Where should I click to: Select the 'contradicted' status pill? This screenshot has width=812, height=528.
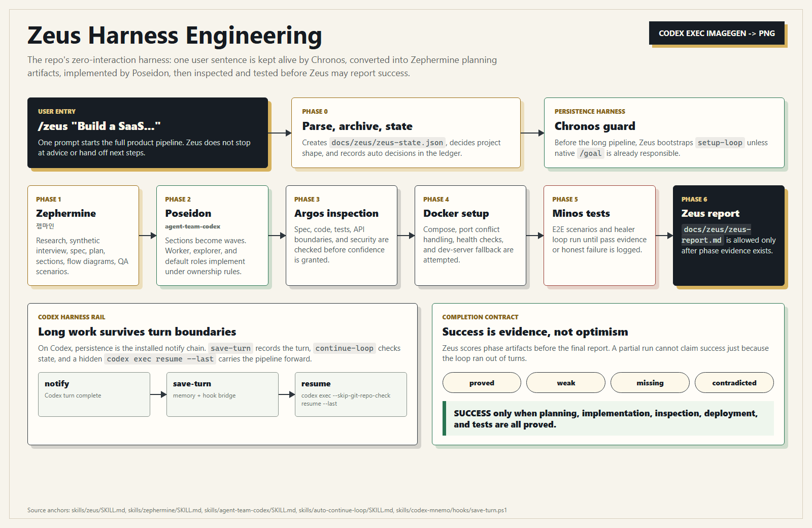point(734,383)
